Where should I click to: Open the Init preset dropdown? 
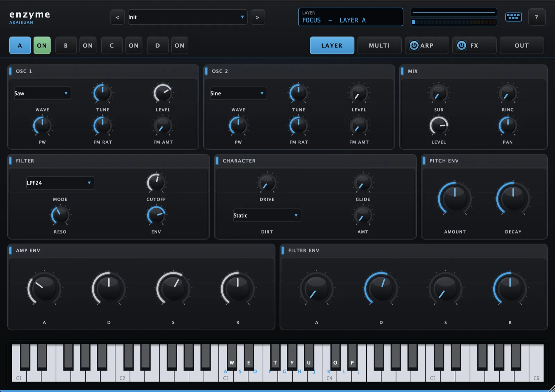point(187,17)
